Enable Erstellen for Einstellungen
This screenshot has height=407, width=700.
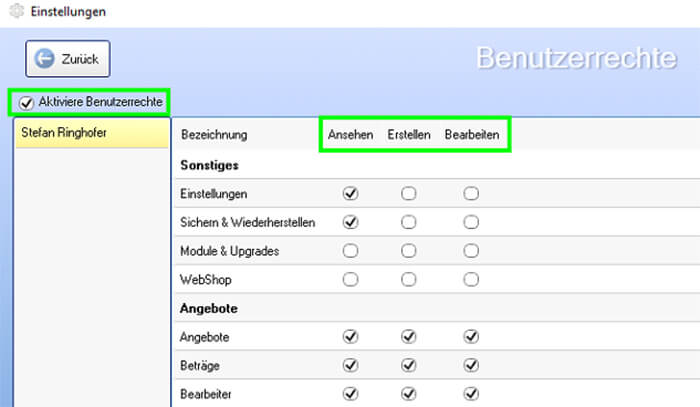(408, 194)
